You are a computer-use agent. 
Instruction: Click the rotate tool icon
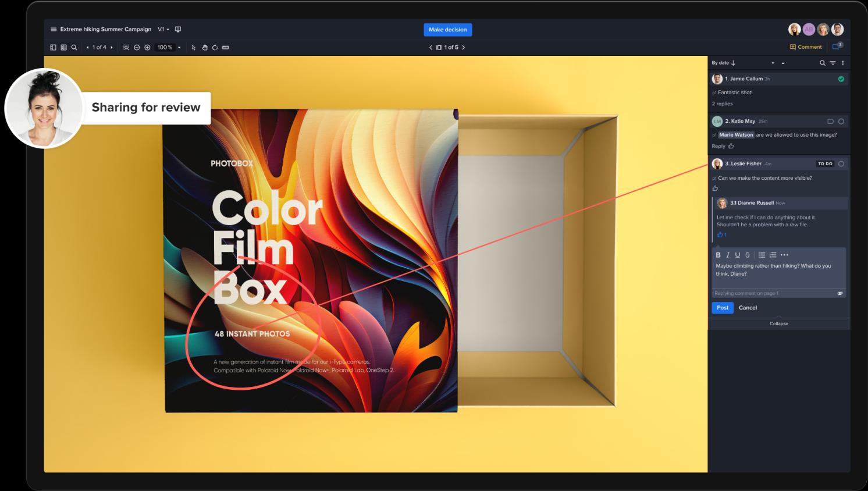pyautogui.click(x=215, y=48)
